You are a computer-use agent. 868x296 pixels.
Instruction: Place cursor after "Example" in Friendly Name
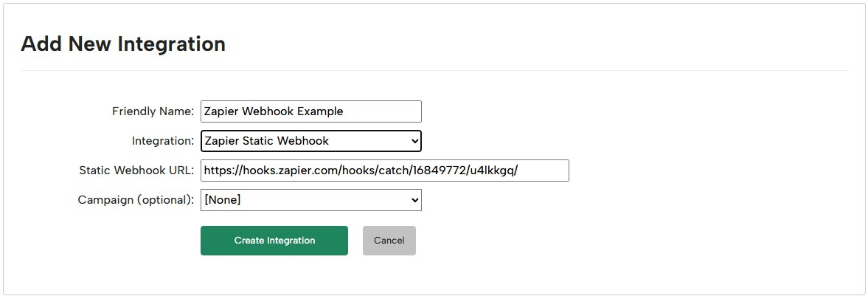pos(344,111)
